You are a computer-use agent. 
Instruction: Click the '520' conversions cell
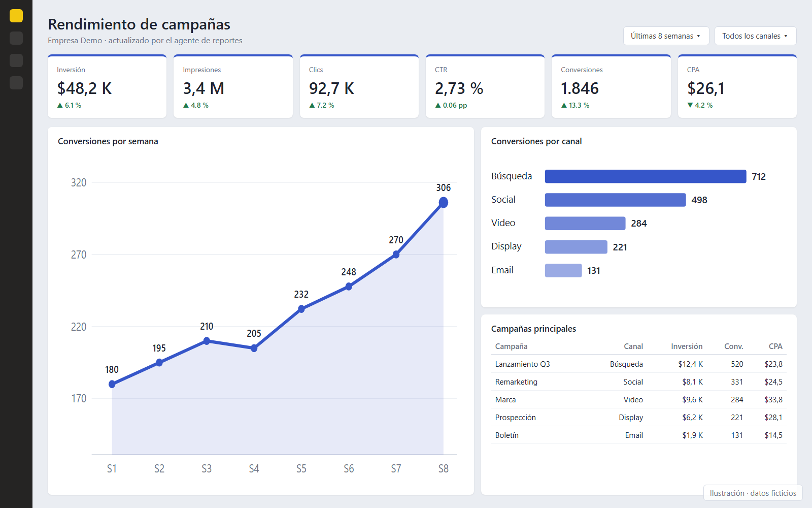point(737,364)
